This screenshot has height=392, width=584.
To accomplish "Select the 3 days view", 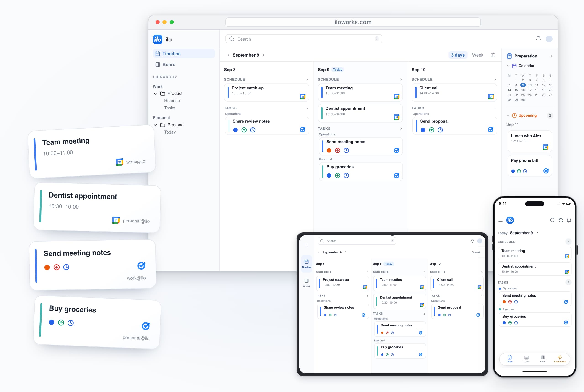I will [458, 55].
